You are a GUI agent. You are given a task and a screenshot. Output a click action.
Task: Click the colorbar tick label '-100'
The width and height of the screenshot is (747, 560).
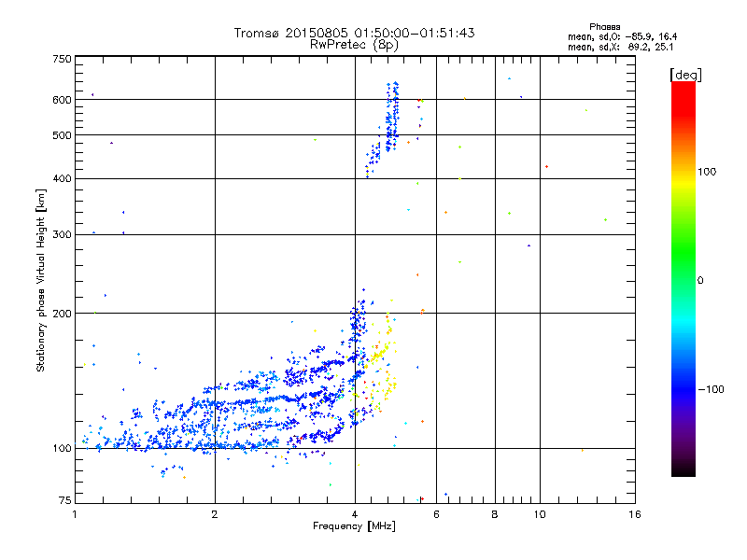(711, 389)
